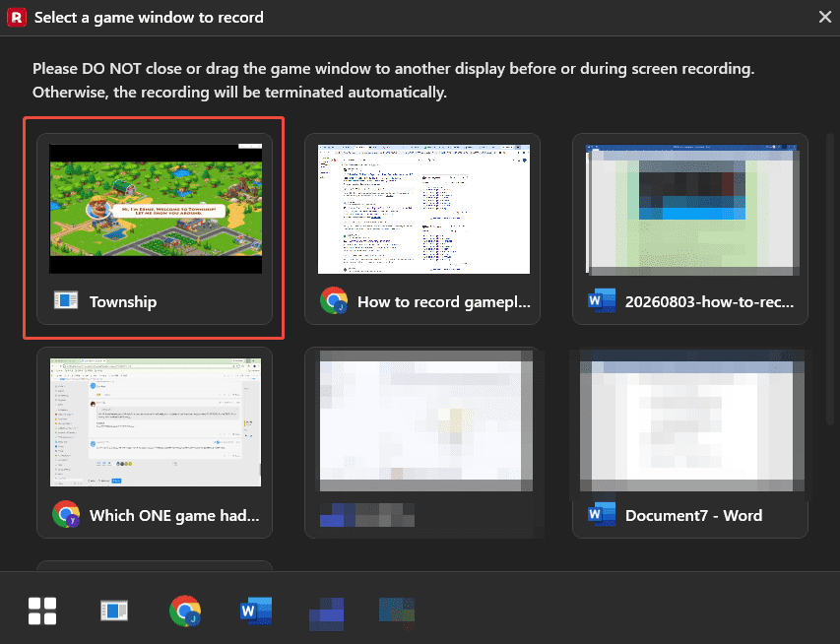Select the Township game window thumbnail

156,209
